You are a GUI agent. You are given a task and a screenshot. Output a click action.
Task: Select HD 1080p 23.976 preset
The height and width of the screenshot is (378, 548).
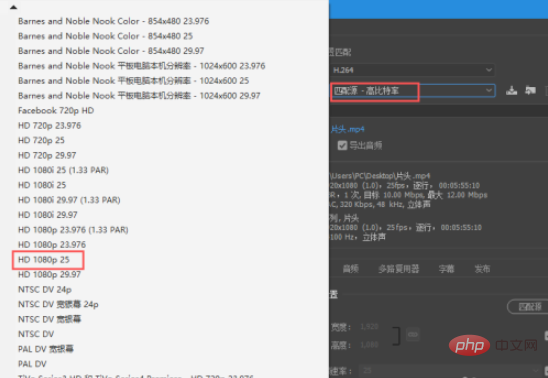pyautogui.click(x=52, y=245)
